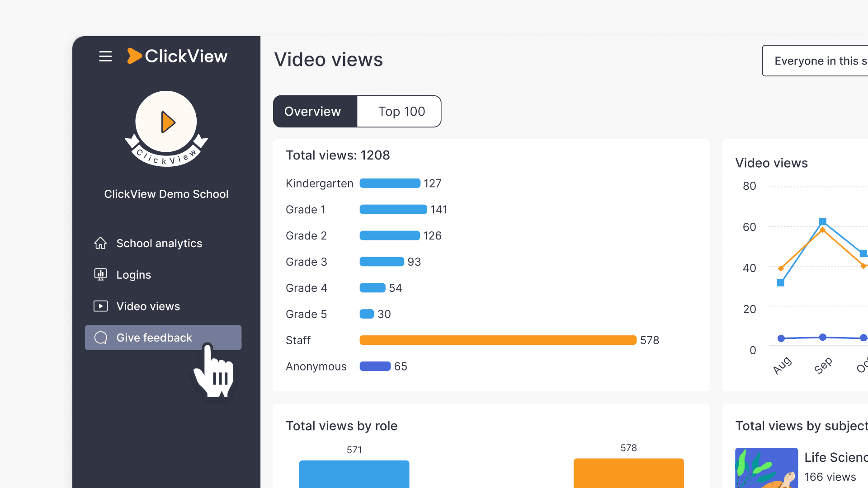Click the Anonymous row label

(x=316, y=366)
